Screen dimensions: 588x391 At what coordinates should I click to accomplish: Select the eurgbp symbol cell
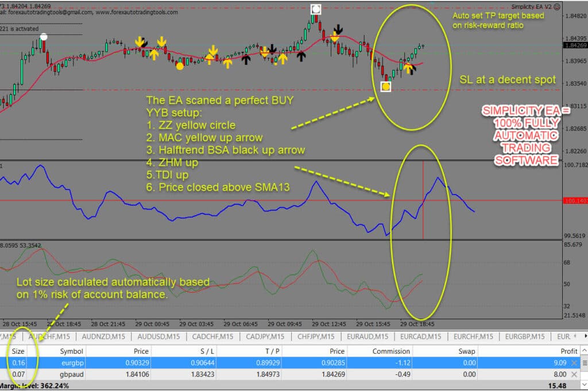click(73, 363)
